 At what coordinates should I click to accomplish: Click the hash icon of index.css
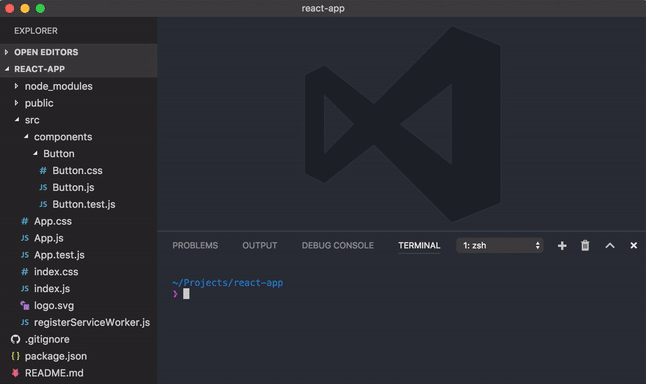pos(25,272)
